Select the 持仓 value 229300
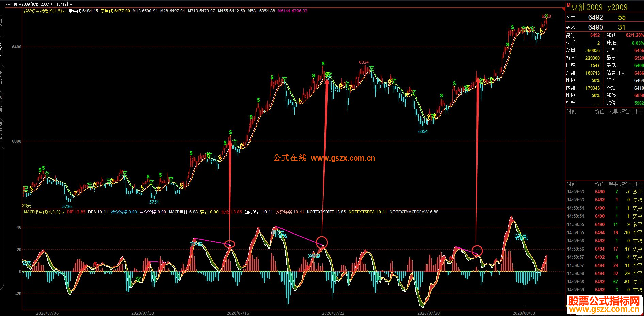The image size is (644, 316). point(593,58)
